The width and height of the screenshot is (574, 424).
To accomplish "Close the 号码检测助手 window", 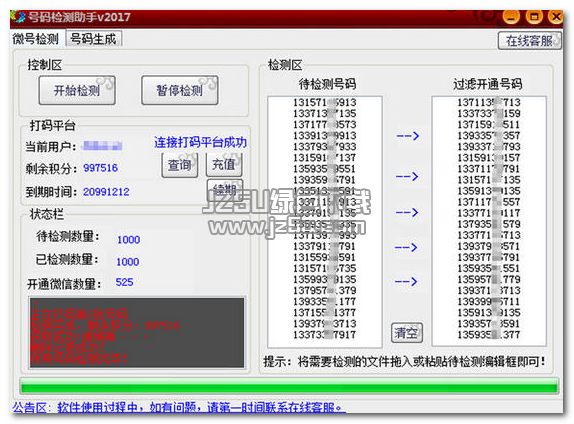I will click(x=556, y=17).
